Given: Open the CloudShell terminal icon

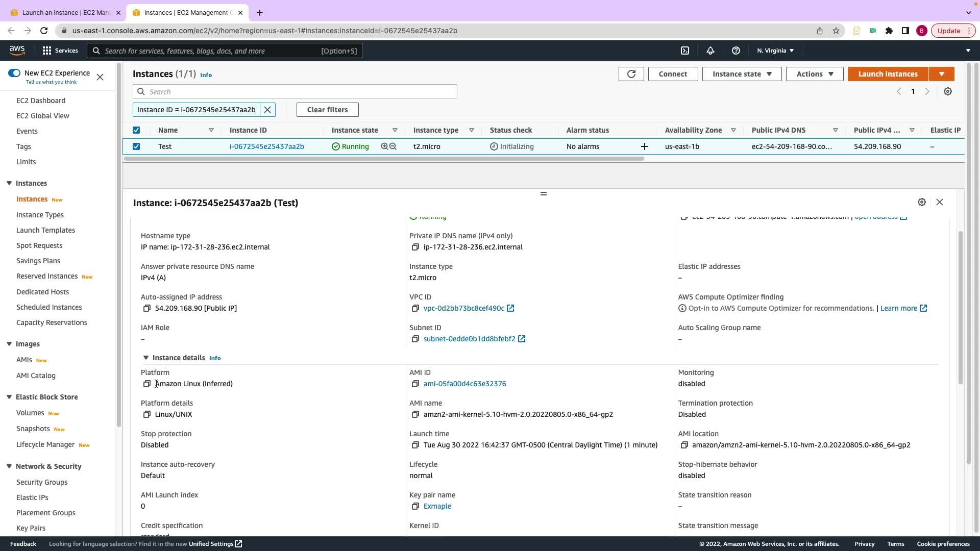Looking at the screenshot, I should (685, 51).
